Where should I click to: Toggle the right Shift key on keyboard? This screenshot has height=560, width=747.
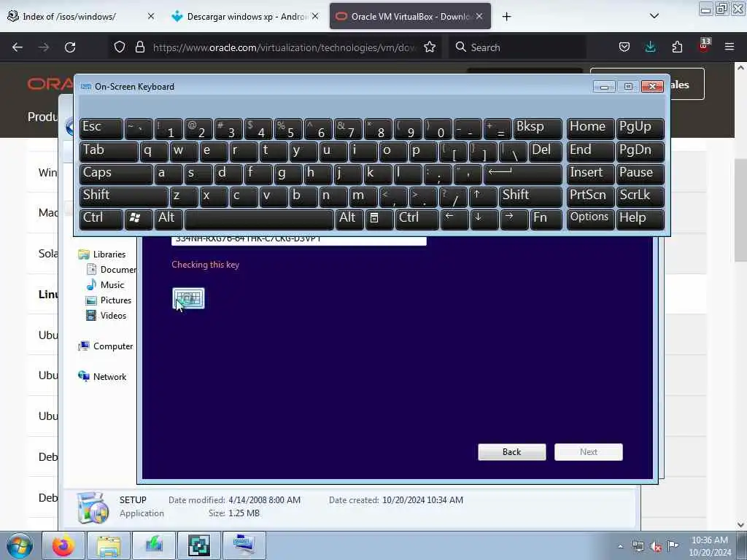click(530, 196)
